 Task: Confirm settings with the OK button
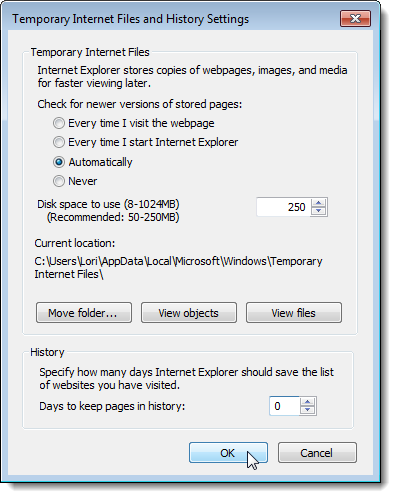228,453
